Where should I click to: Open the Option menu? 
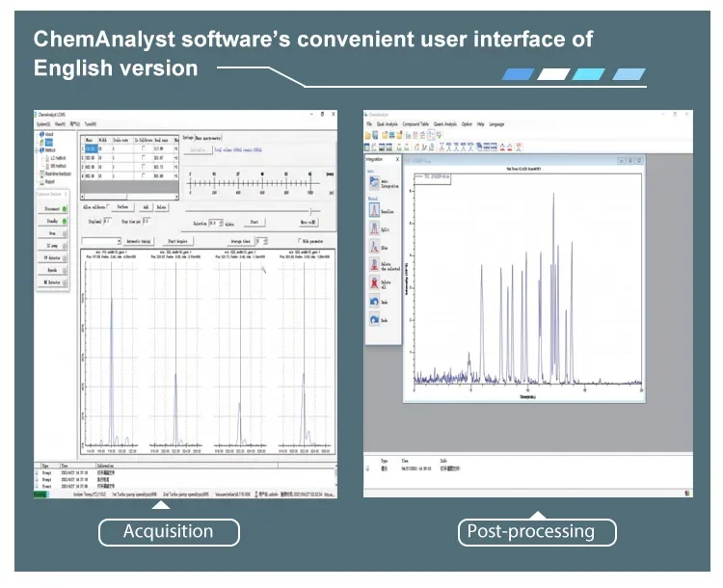tap(467, 124)
